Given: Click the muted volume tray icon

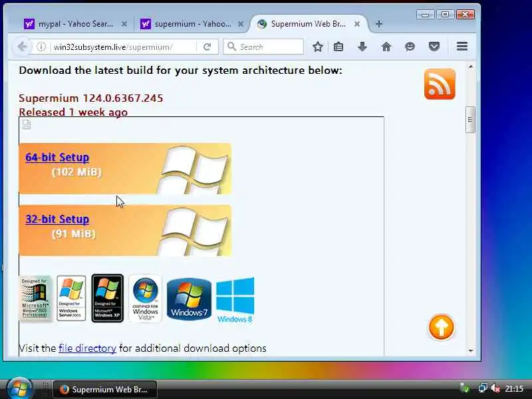Looking at the screenshot, I should point(495,388).
